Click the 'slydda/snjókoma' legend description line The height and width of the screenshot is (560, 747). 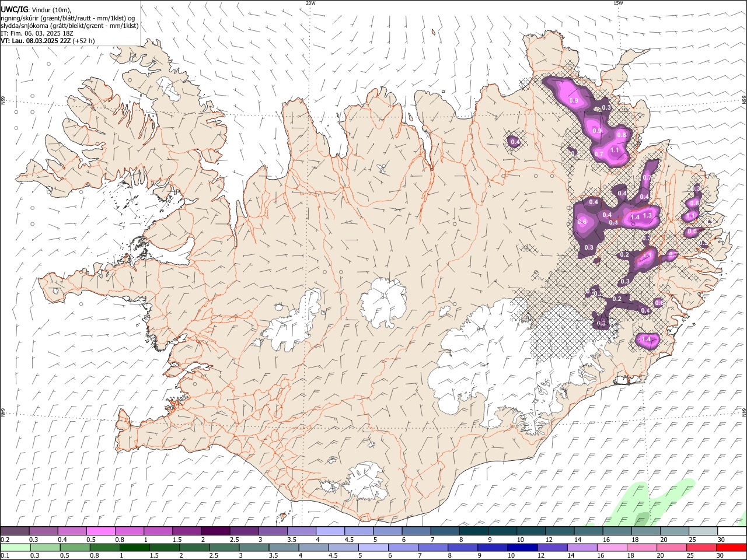pos(69,26)
